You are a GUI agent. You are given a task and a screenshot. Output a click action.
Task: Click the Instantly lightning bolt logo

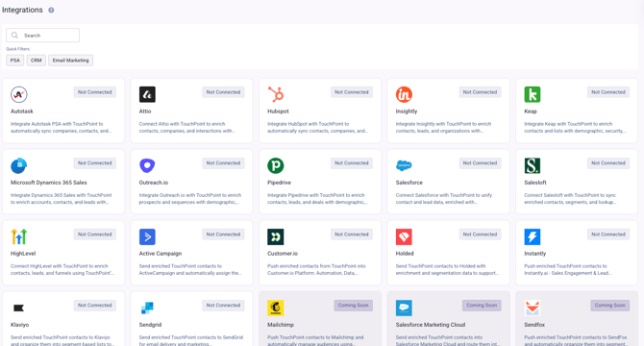(x=533, y=236)
